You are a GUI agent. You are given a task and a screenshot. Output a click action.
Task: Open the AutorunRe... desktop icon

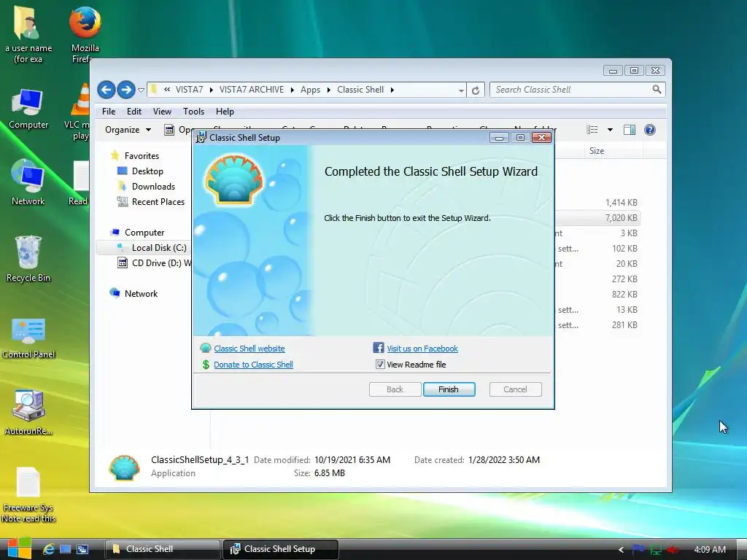pyautogui.click(x=28, y=412)
